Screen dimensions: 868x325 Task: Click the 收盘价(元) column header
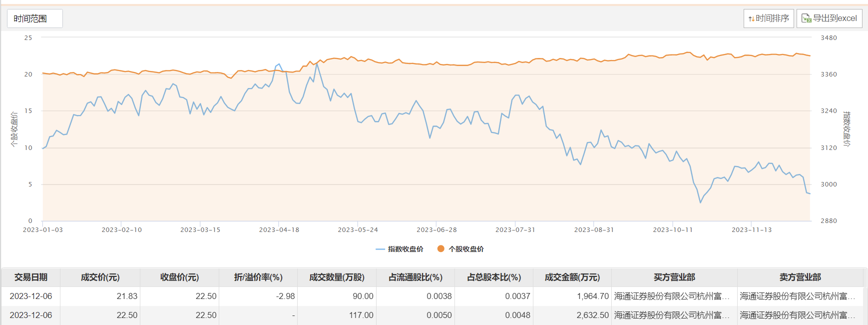pos(179,277)
